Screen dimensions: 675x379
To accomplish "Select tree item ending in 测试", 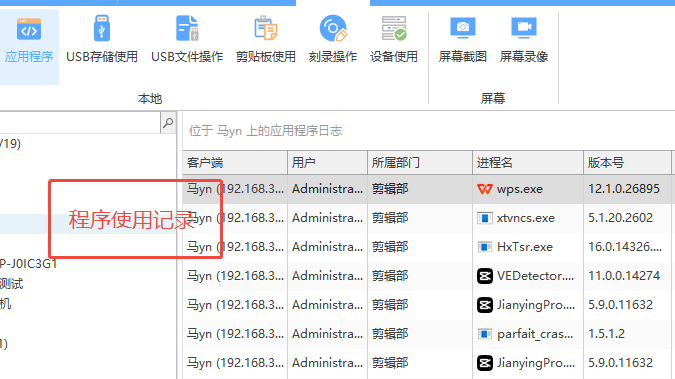I will click(12, 284).
